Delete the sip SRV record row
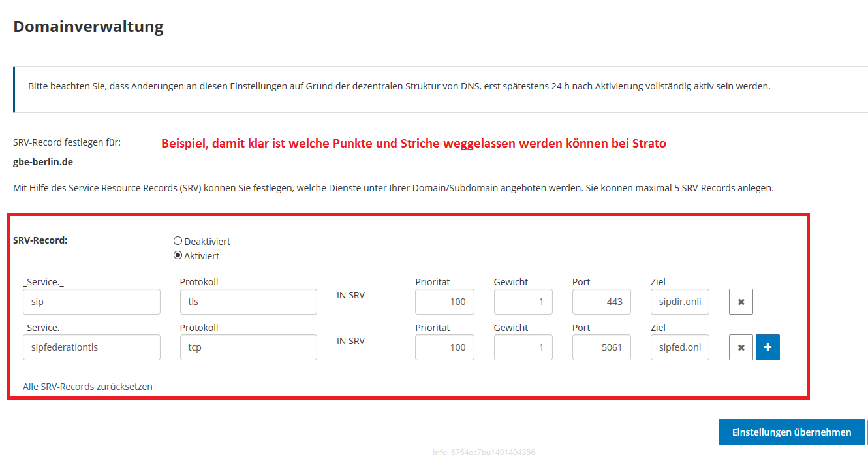This screenshot has width=868, height=461. pos(741,302)
